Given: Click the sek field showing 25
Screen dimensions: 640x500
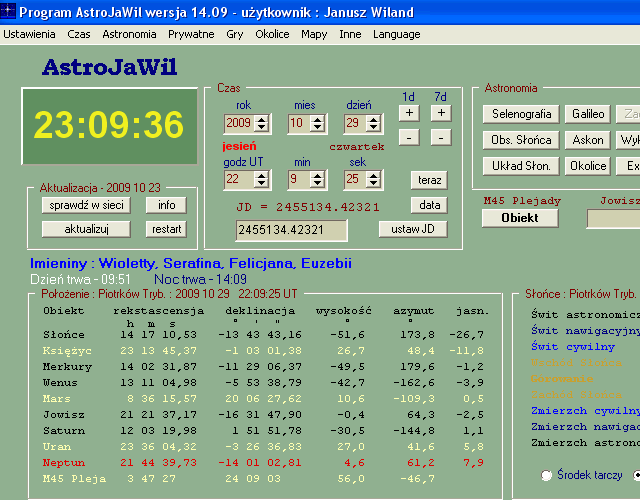Looking at the screenshot, I should (x=355, y=179).
